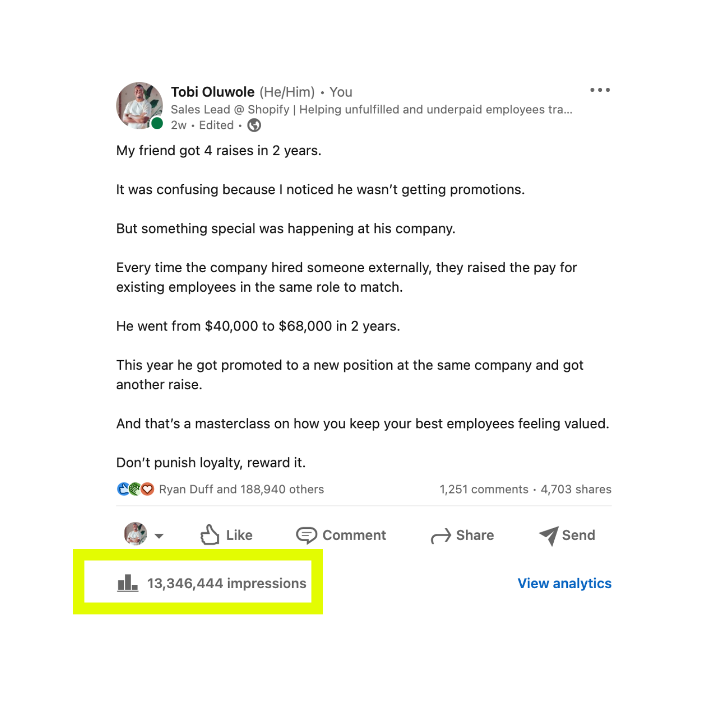The image size is (728, 728).
Task: View Ryan Duff and 188,940 others
Action: coord(241,489)
